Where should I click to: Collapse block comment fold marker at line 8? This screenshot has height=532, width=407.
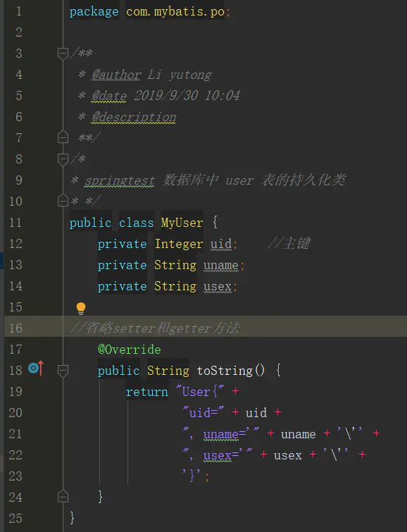coord(63,159)
